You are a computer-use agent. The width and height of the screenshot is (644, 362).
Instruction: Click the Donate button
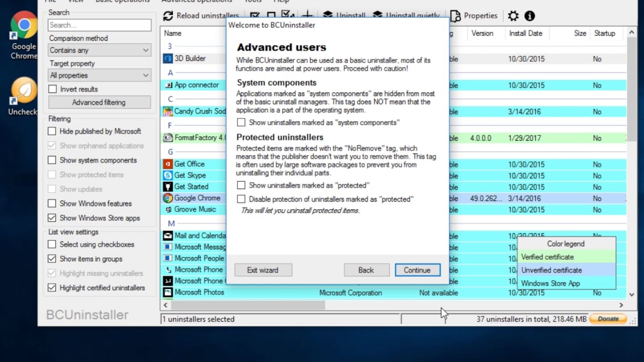pos(608,319)
